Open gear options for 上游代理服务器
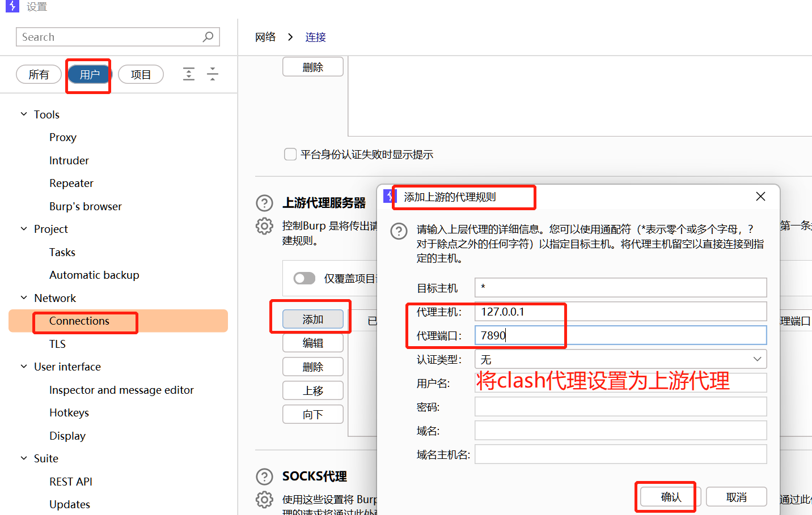Image resolution: width=812 pixels, height=515 pixels. tap(264, 226)
